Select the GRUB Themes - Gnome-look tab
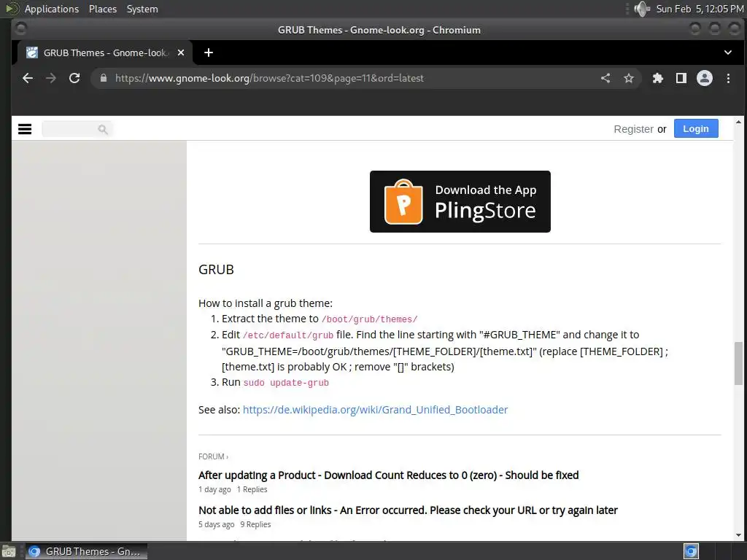This screenshot has width=747, height=560. click(x=105, y=52)
